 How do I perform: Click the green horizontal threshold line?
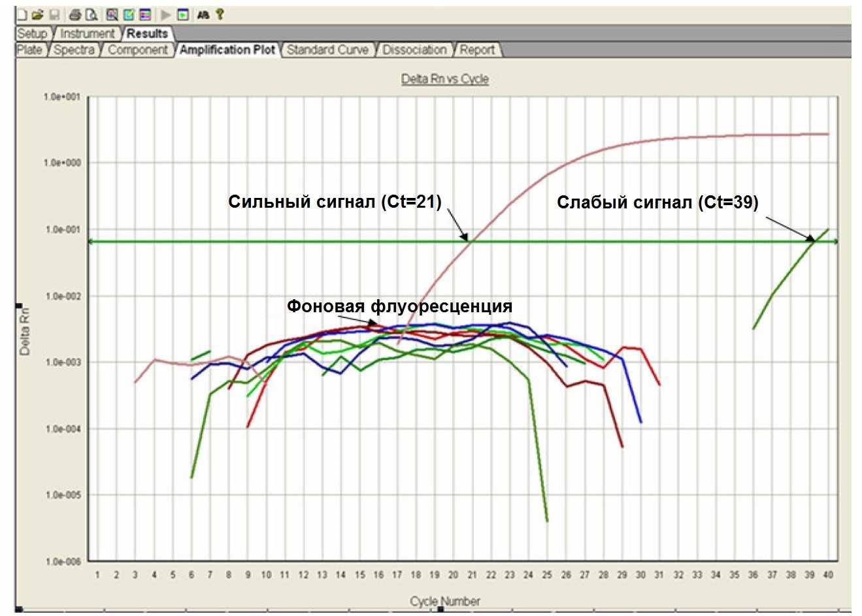point(294,242)
